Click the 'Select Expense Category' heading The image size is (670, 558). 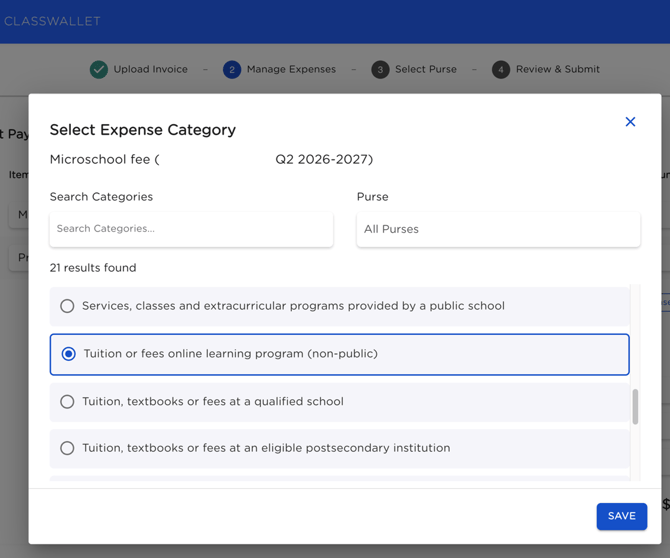(x=143, y=130)
